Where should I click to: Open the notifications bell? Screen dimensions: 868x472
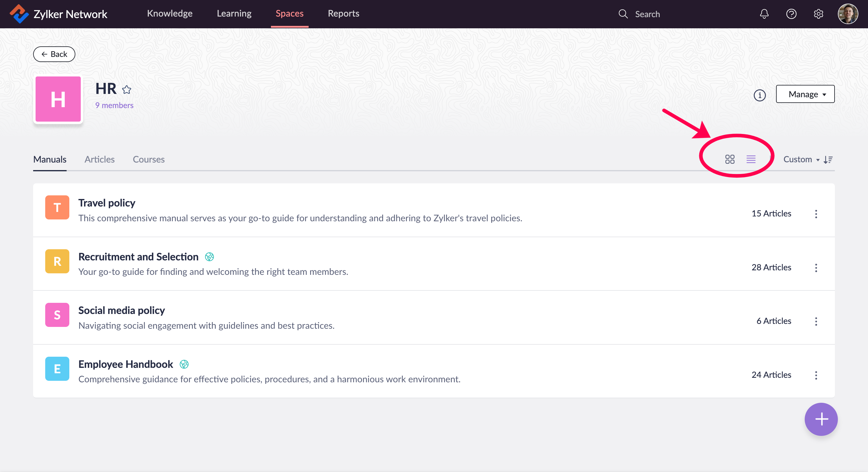pyautogui.click(x=764, y=14)
